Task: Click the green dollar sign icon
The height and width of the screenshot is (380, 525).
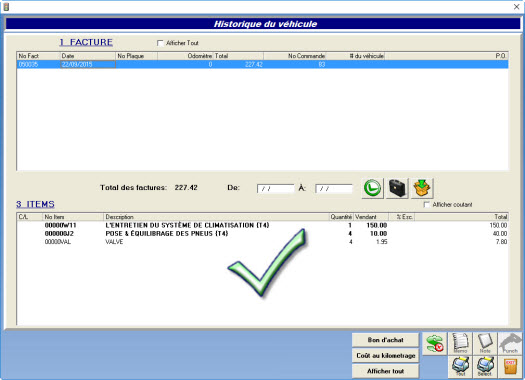Action: 435,344
